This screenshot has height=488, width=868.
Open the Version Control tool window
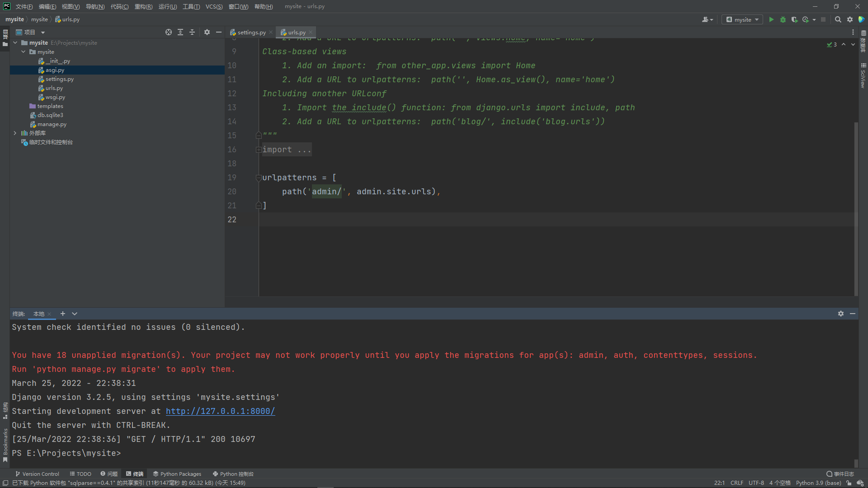click(37, 474)
